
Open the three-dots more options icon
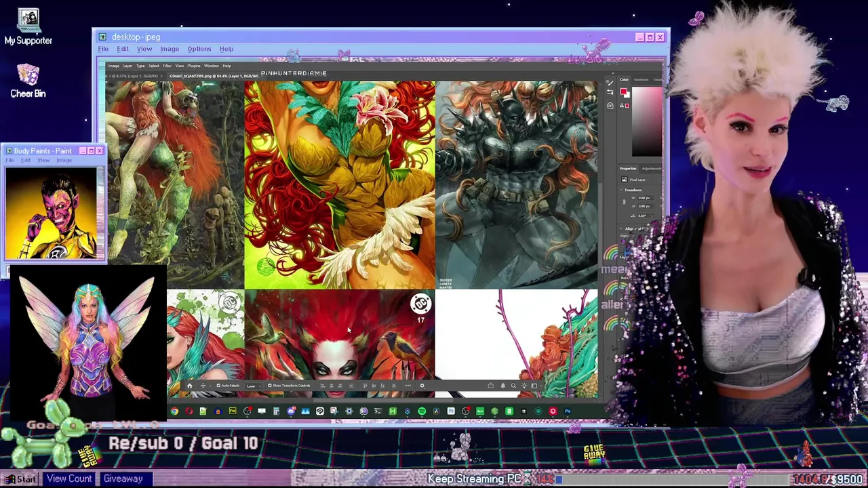(x=408, y=386)
